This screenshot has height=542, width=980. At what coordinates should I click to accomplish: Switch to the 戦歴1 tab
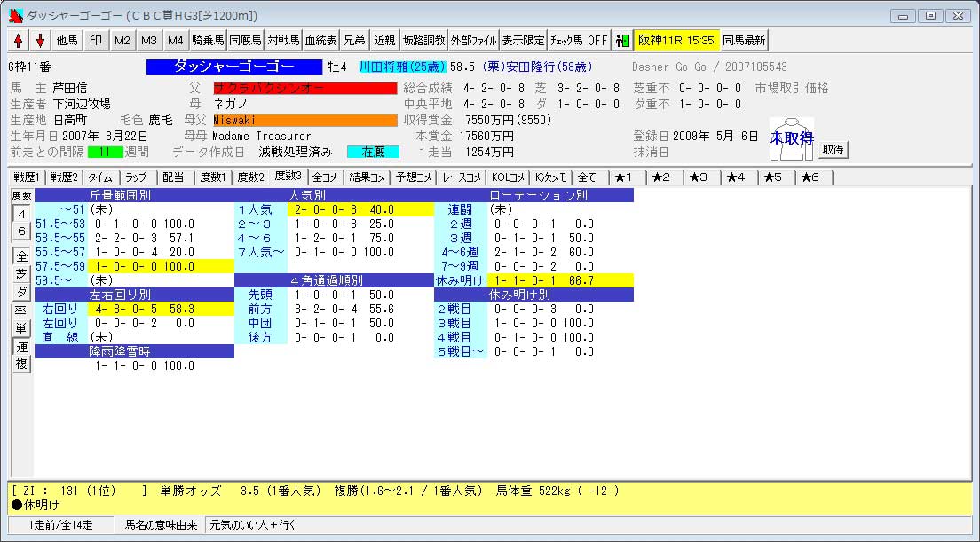(x=26, y=177)
